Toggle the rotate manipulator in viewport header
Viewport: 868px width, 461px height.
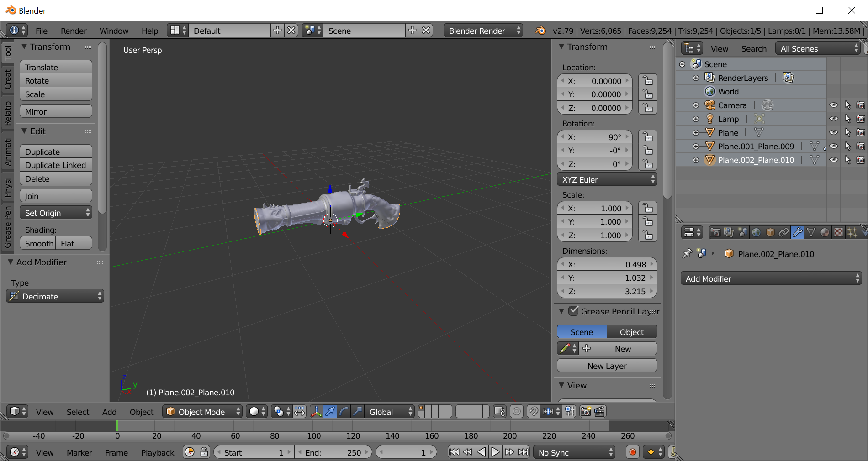[x=343, y=411]
